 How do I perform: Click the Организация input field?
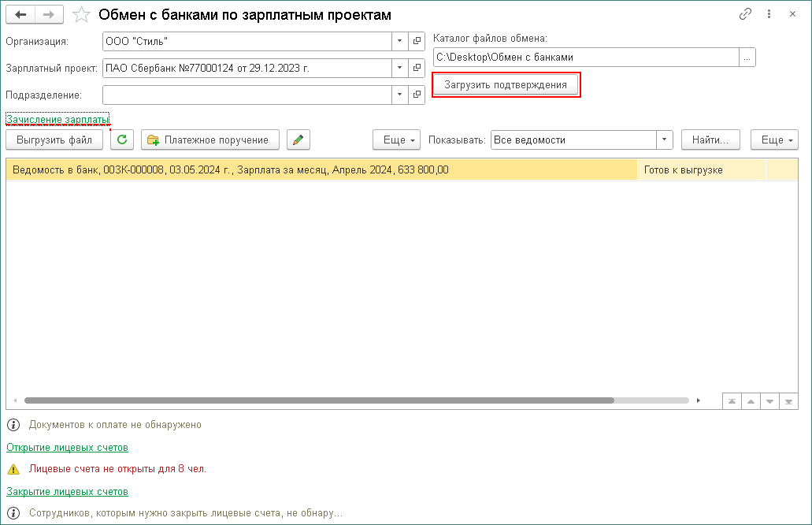click(247, 41)
